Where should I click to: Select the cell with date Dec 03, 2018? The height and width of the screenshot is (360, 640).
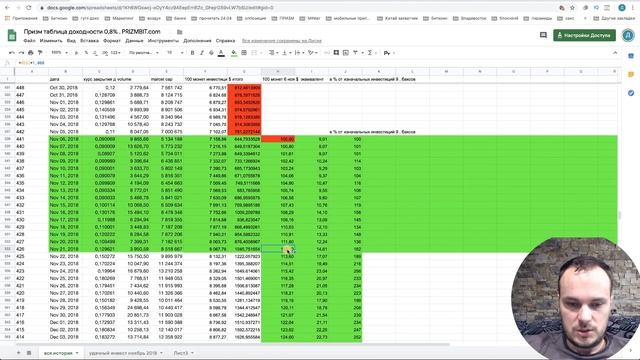(65, 337)
